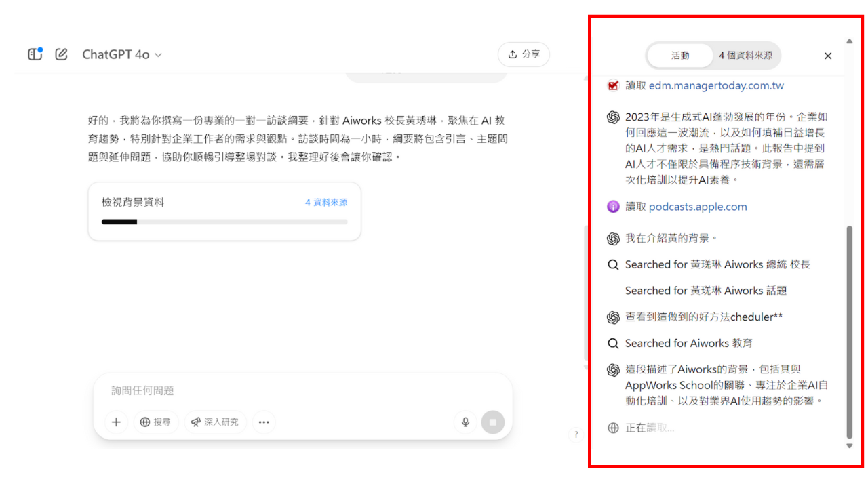Enable the 搜尋 web search button
This screenshot has width=868, height=488.
click(x=156, y=422)
